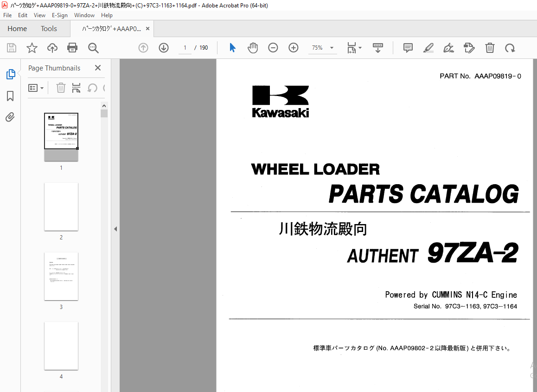Click the insert pages panel icon
Viewport: 537px width, 392px height.
coord(76,88)
